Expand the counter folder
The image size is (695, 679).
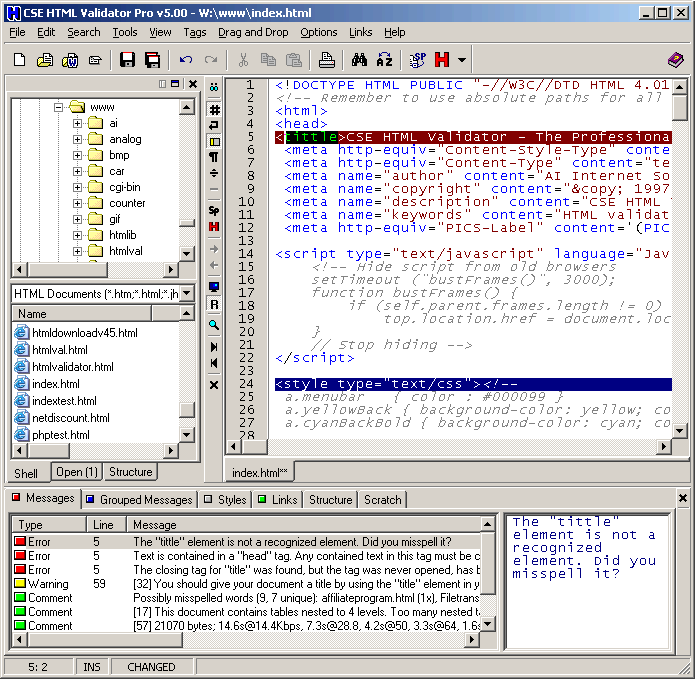[78, 203]
